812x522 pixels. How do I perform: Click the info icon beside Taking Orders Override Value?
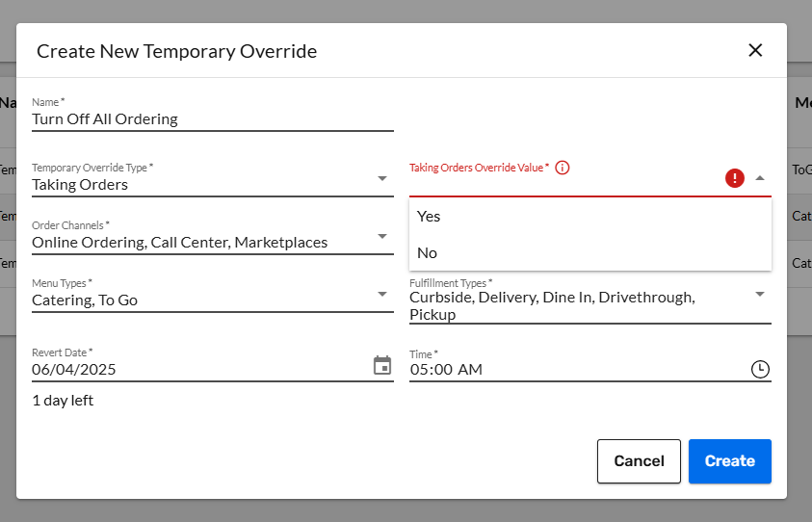click(x=562, y=168)
